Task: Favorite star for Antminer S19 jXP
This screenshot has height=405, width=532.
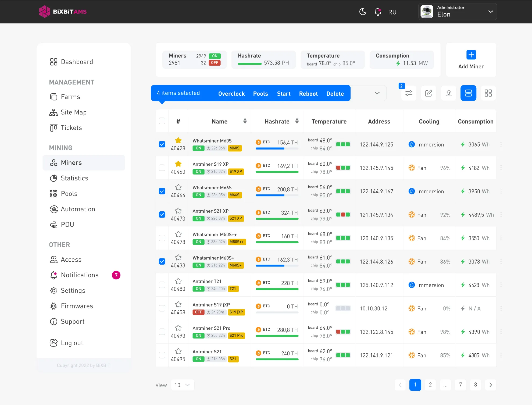Action: coord(178,304)
